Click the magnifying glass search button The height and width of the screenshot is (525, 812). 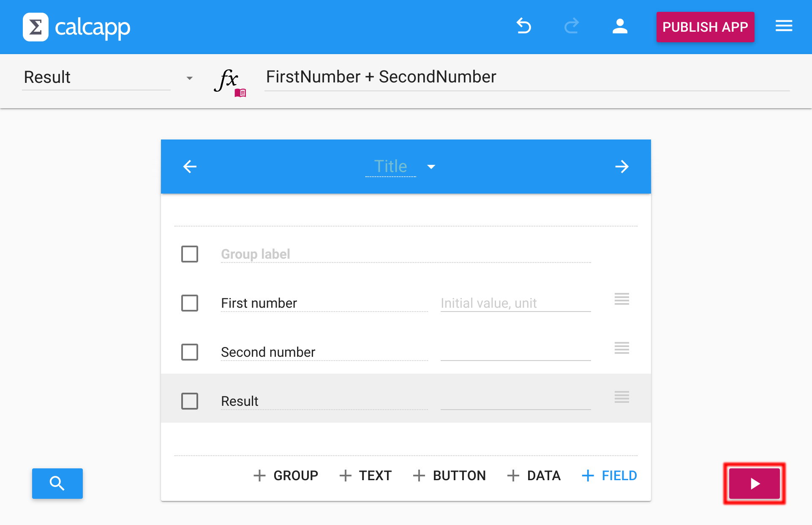coord(57,483)
